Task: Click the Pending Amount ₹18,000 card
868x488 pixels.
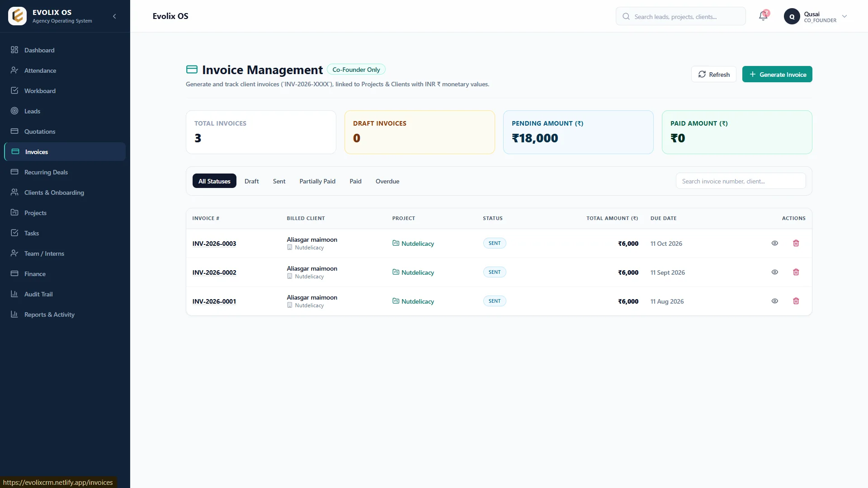Action: point(578,132)
